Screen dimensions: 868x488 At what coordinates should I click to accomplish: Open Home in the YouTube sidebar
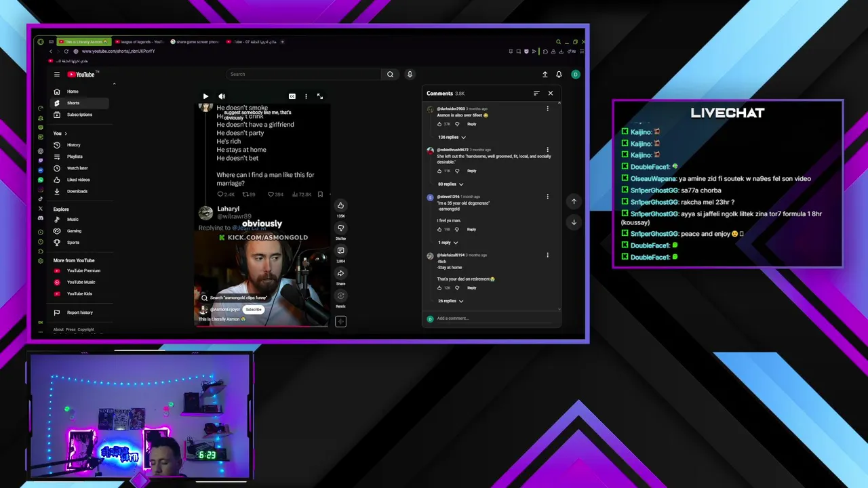80,91
